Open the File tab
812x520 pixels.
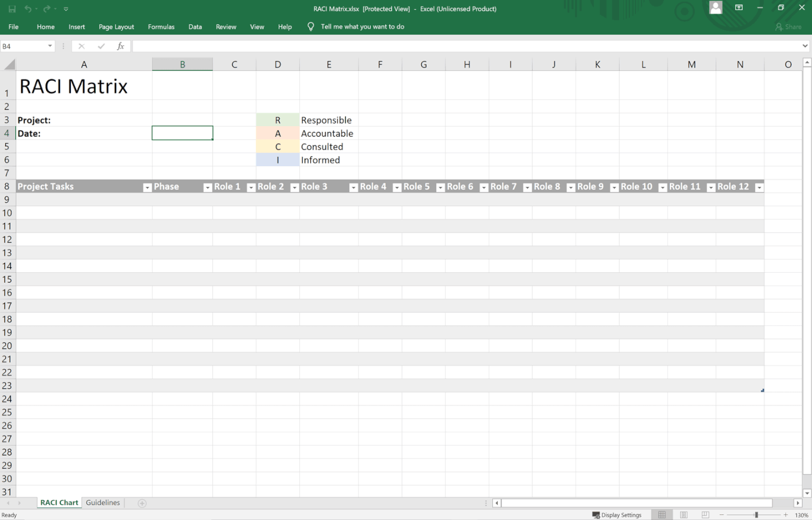pos(14,26)
